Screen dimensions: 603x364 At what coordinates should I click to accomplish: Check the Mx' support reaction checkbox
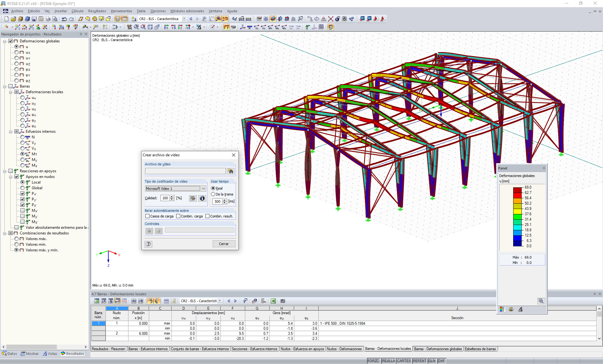pos(23,211)
